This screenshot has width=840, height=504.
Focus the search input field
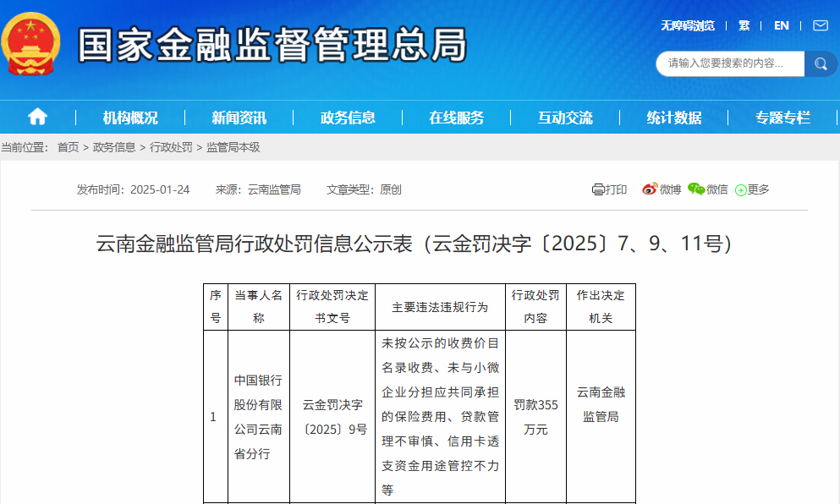tap(727, 63)
